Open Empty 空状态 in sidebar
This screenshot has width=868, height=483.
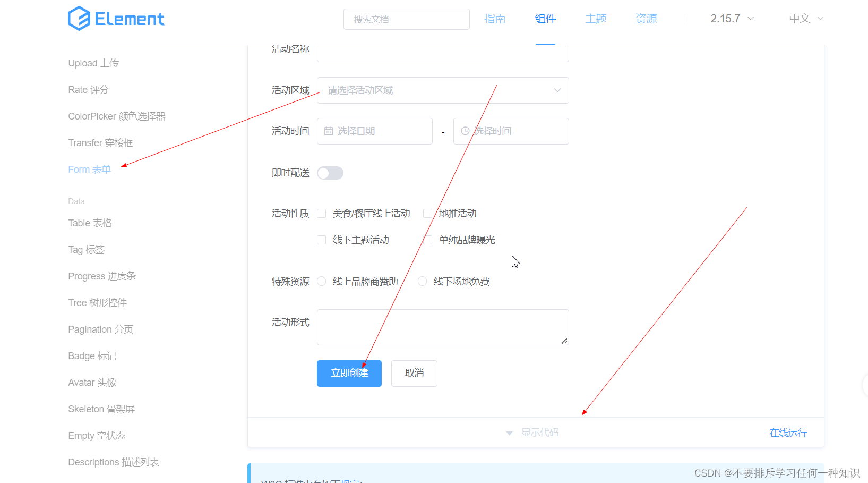97,436
